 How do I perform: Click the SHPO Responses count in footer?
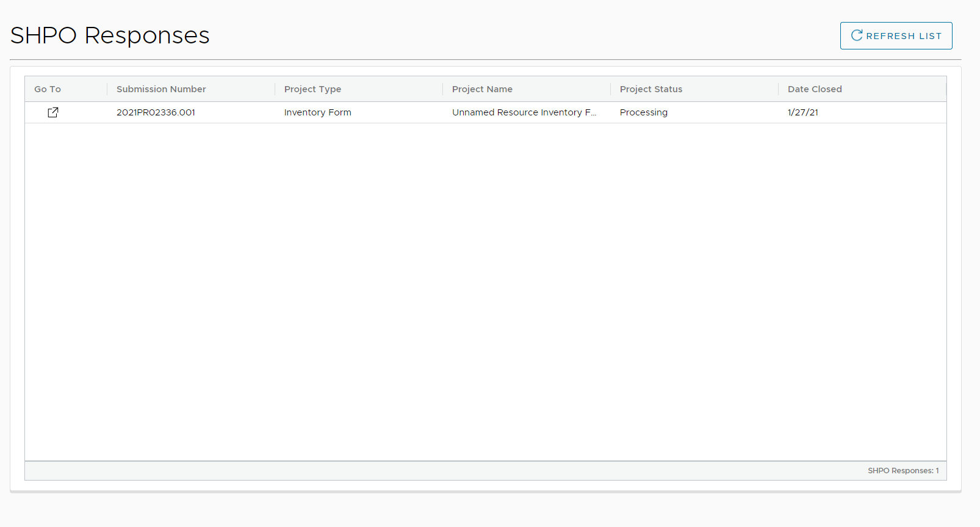[903, 471]
